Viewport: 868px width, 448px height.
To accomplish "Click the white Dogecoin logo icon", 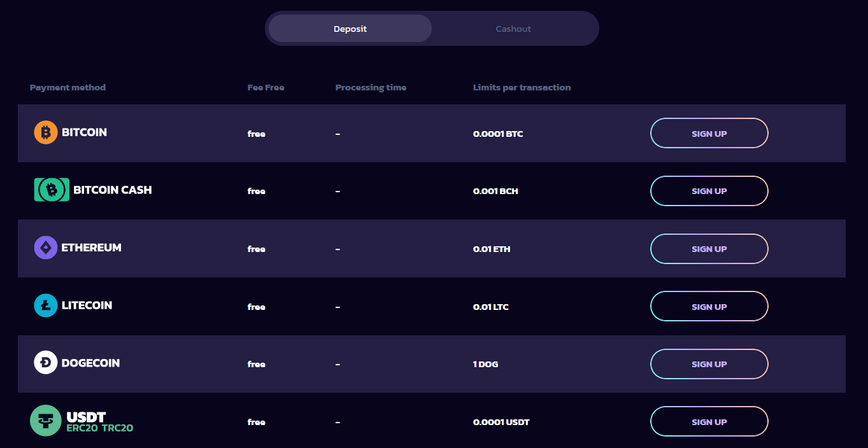I will click(x=45, y=363).
